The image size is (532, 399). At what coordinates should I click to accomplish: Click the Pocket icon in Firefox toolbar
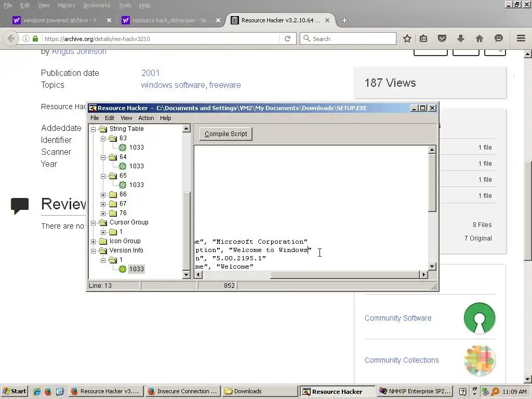pyautogui.click(x=442, y=38)
